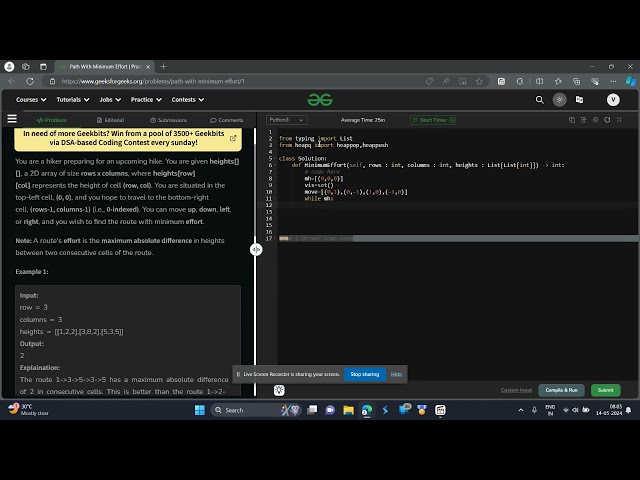The height and width of the screenshot is (480, 640).
Task: Submit the solution
Action: pos(605,390)
